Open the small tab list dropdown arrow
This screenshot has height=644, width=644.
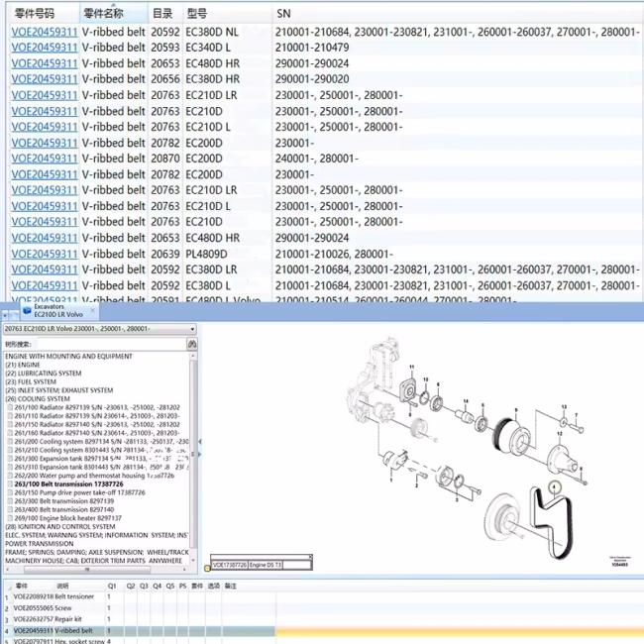point(5,315)
